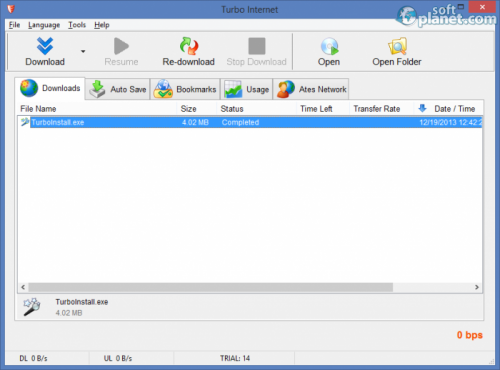Click the Open Folder icon

click(397, 46)
